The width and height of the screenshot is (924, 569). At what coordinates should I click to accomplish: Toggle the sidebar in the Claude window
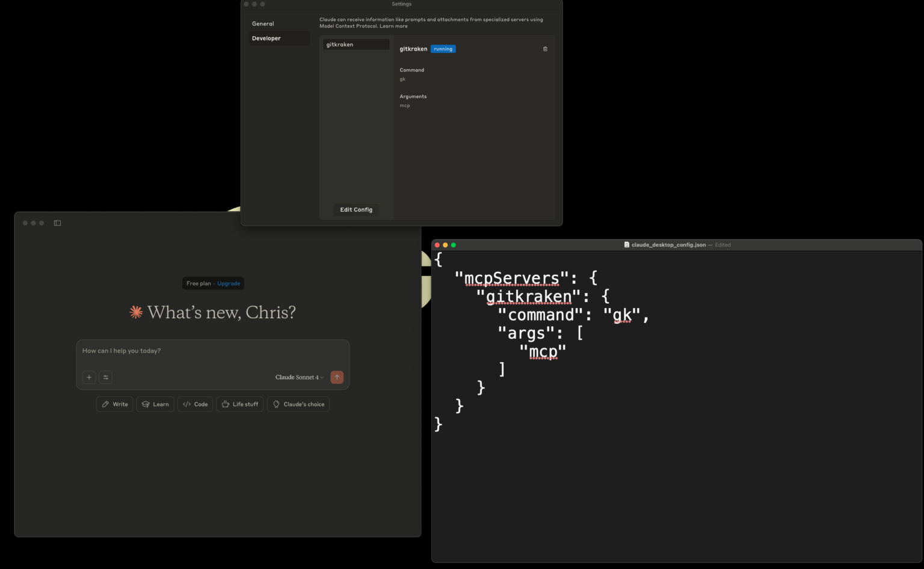(57, 223)
